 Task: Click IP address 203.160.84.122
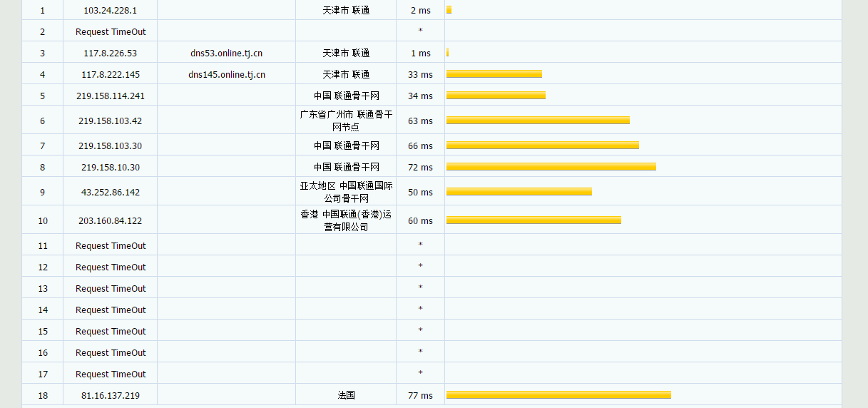pyautogui.click(x=110, y=221)
